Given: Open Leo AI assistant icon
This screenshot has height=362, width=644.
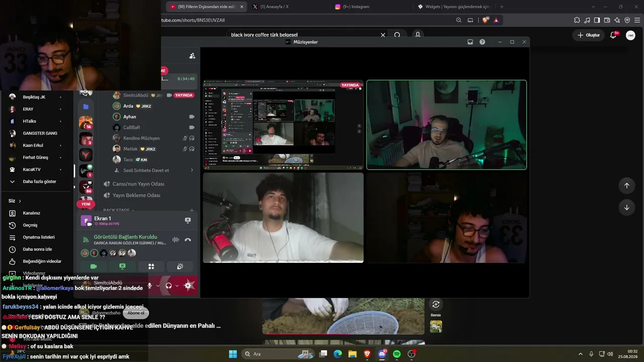Looking at the screenshot, I should click(617, 20).
